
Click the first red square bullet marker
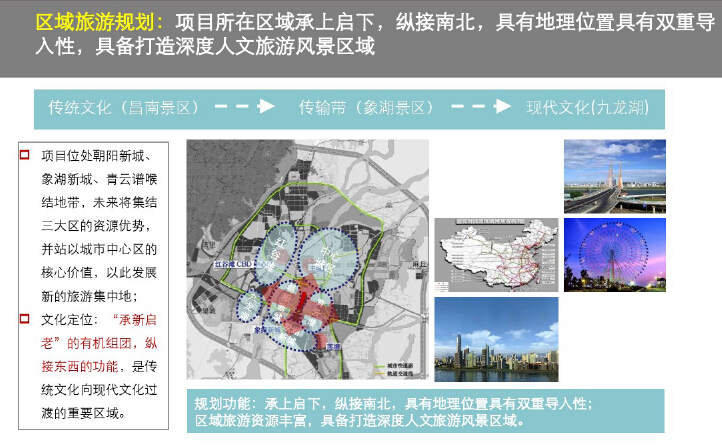[25, 155]
